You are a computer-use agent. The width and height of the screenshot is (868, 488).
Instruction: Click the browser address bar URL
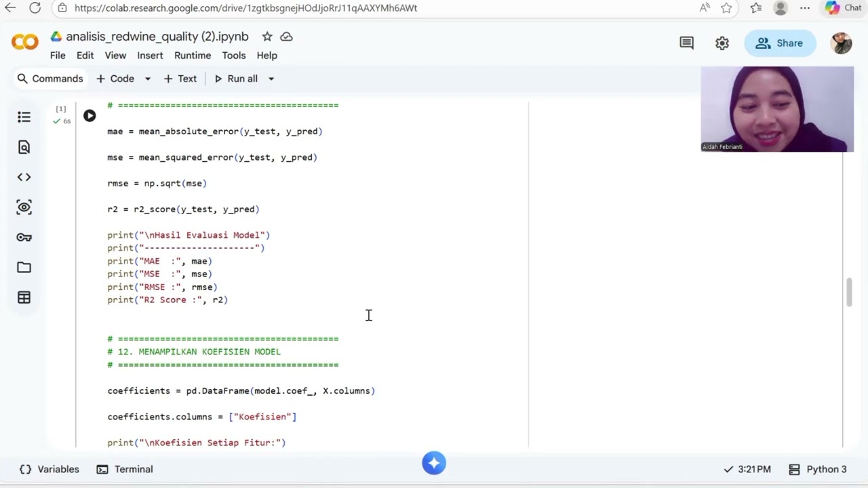coord(245,8)
